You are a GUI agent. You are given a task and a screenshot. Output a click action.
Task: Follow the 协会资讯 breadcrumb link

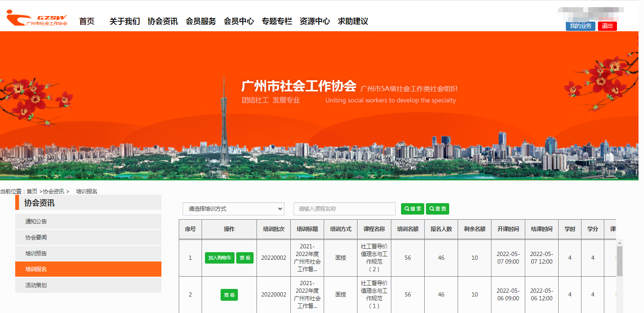tap(53, 191)
